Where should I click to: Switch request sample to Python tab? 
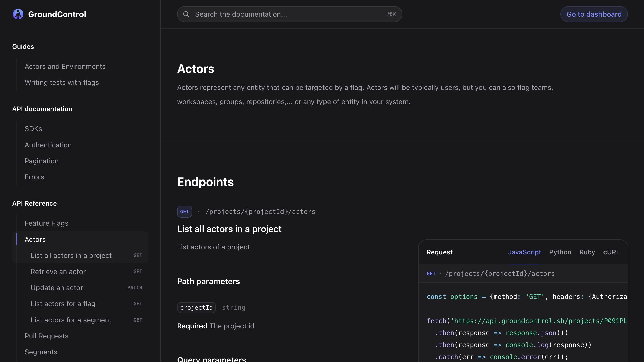560,252
